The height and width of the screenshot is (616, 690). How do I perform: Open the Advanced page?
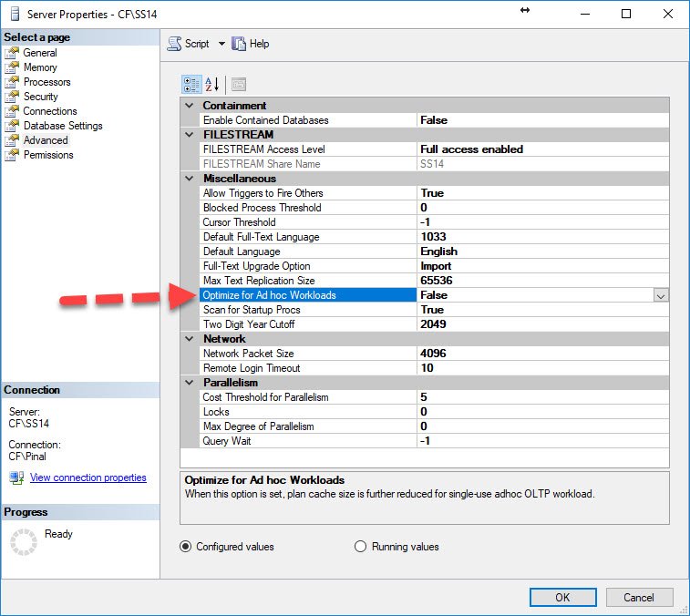click(46, 140)
